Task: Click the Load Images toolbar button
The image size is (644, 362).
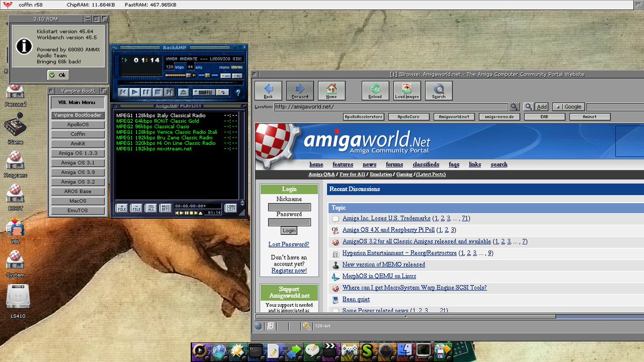Action: [x=407, y=91]
